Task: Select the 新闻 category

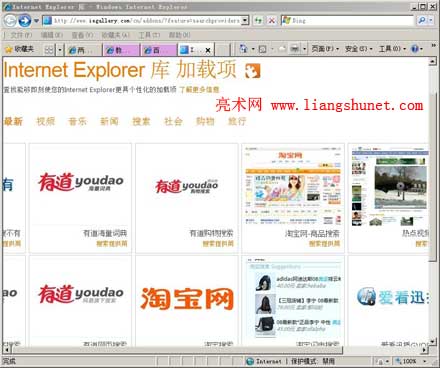Action: pos(109,121)
